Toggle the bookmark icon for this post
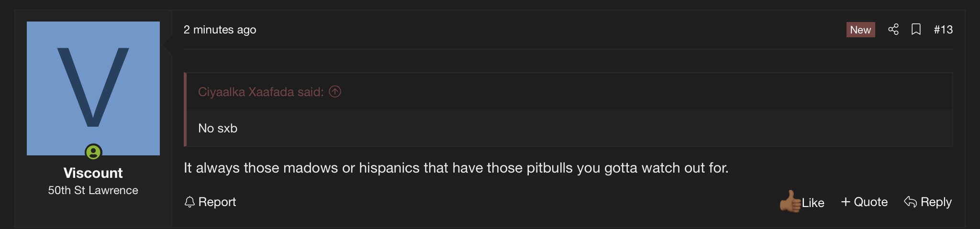The height and width of the screenshot is (229, 980). [916, 30]
